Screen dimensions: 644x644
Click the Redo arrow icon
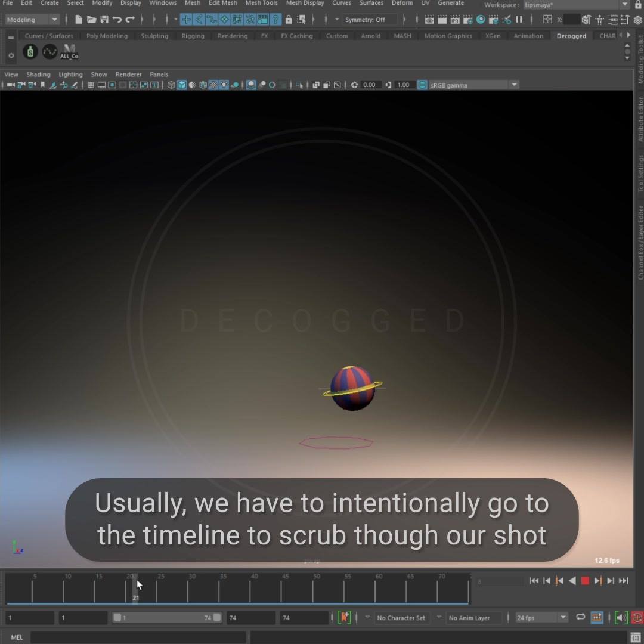(130, 19)
